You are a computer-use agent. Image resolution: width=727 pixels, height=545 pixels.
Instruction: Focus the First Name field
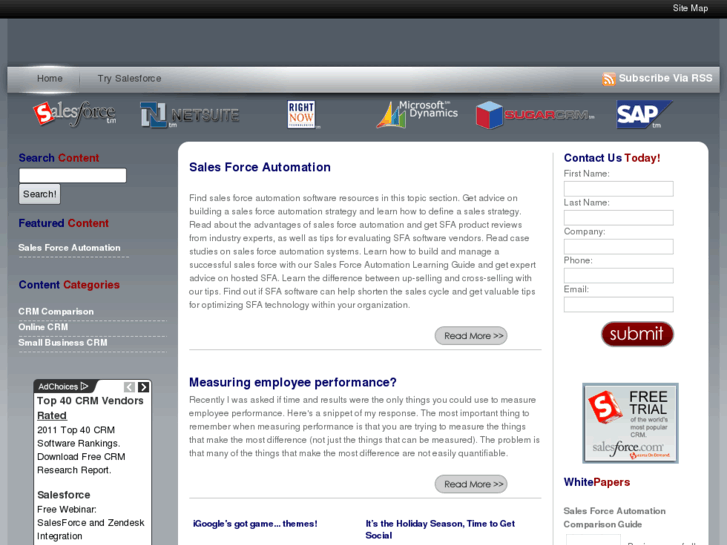point(619,189)
